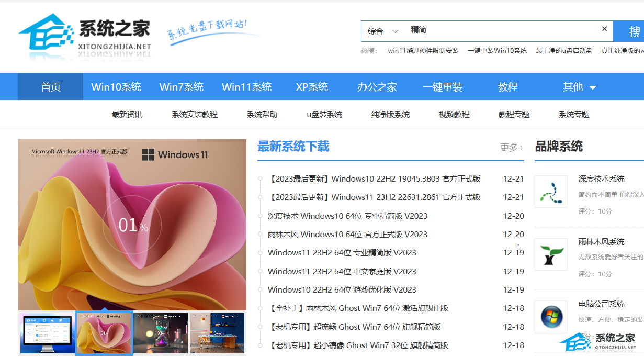Click the 品牌系统 section heading
Viewport: 644px width, 357px height.
[559, 147]
